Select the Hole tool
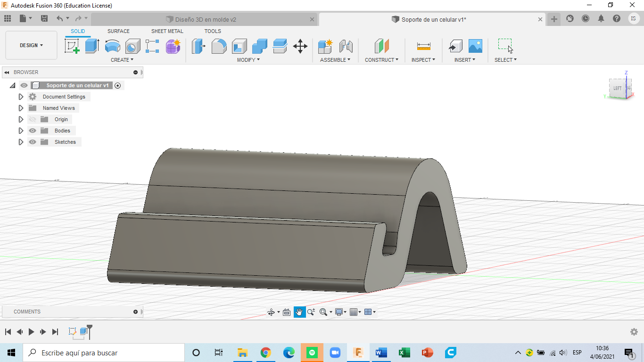Image resolution: width=644 pixels, height=362 pixels. click(x=132, y=46)
